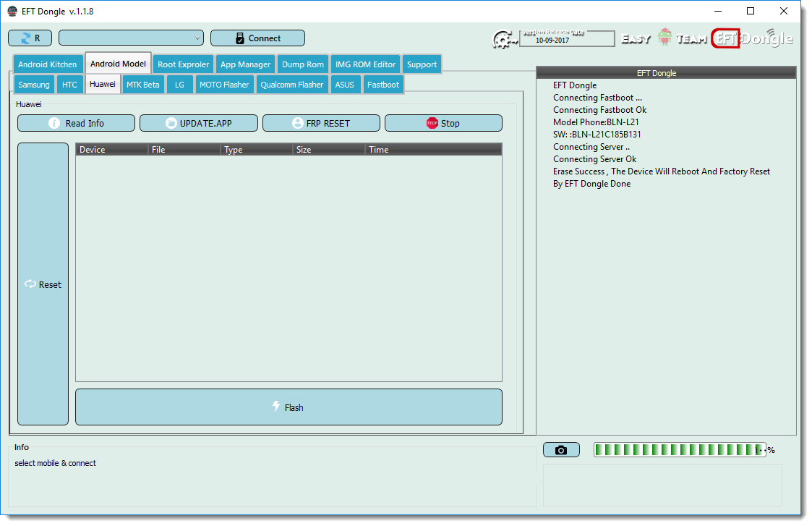
Task: Click the File column header
Action: pyautogui.click(x=184, y=149)
